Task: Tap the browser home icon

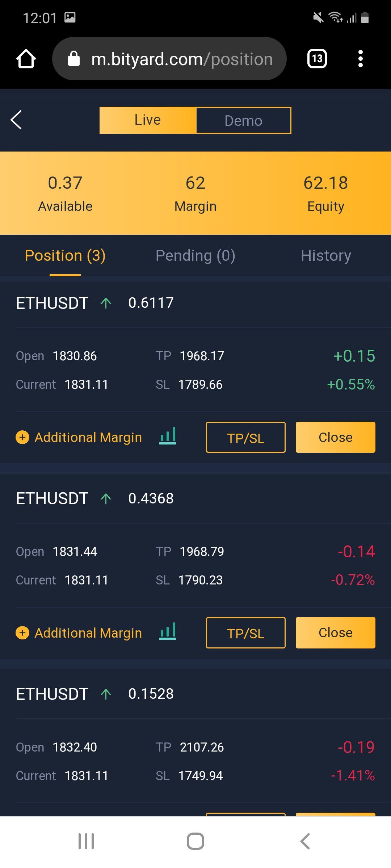Action: tap(26, 59)
